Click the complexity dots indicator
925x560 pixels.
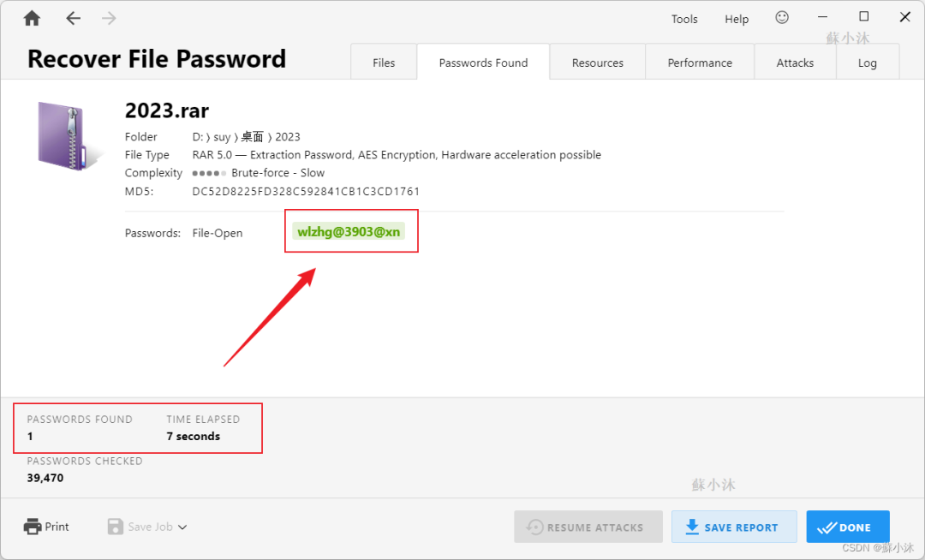pyautogui.click(x=209, y=173)
